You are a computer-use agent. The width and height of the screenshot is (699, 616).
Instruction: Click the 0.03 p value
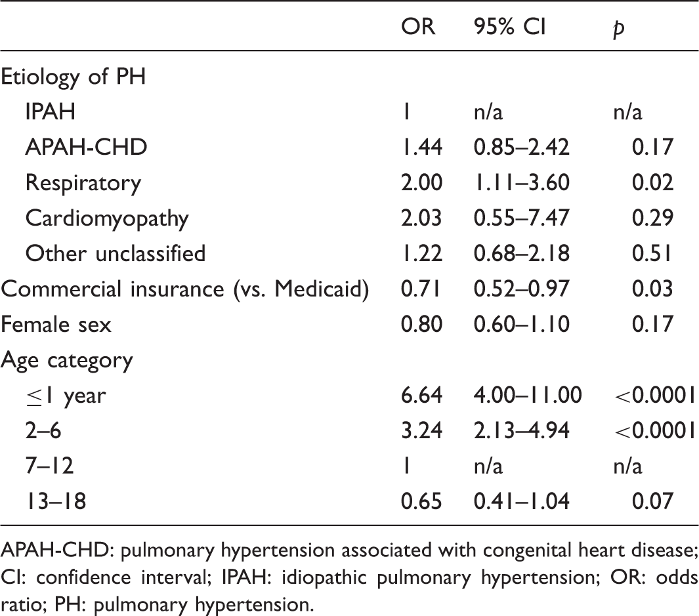point(652,289)
